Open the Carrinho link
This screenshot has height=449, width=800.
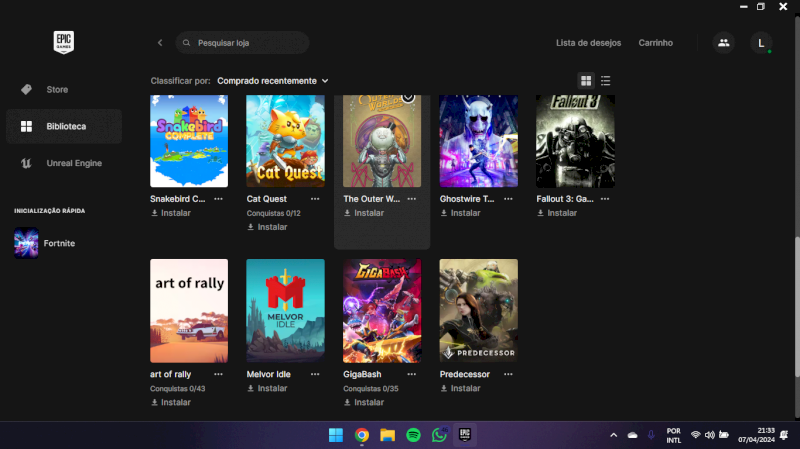point(655,43)
